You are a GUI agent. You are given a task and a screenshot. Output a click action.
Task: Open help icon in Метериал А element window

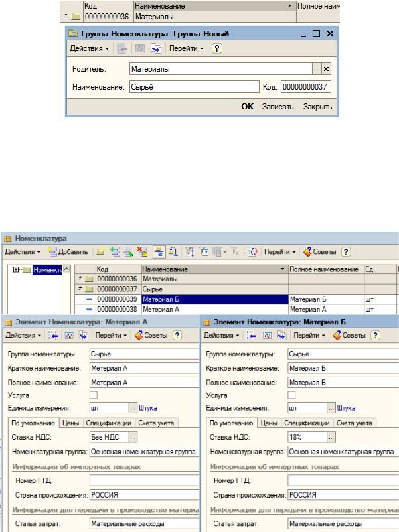177,335
